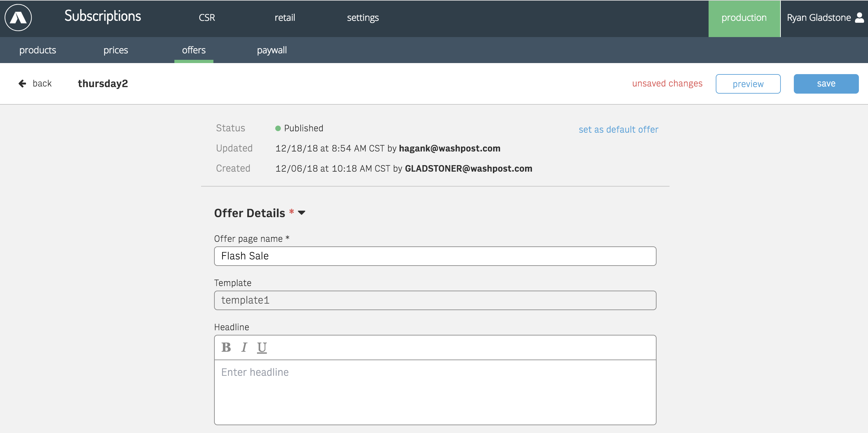Click the Template field label

tap(233, 283)
